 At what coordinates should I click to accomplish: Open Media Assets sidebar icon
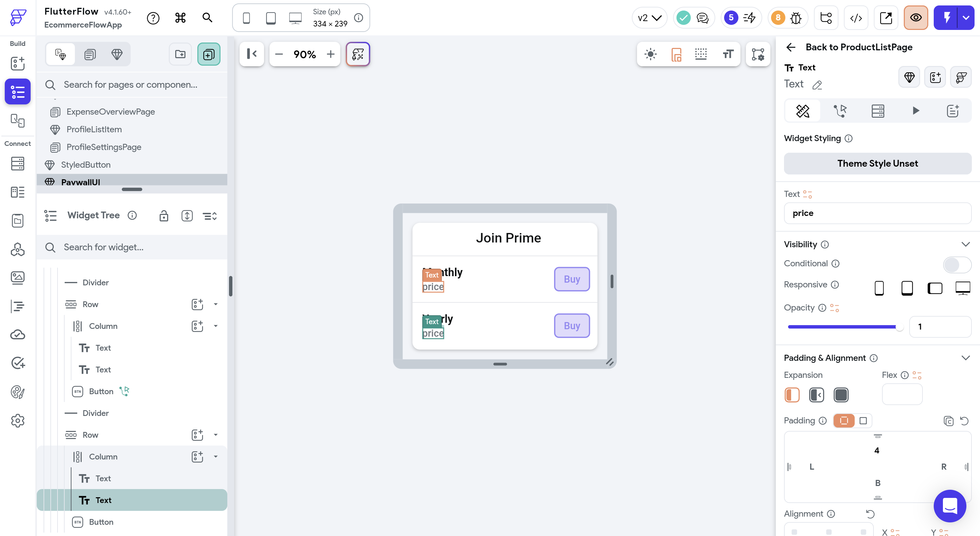17,278
